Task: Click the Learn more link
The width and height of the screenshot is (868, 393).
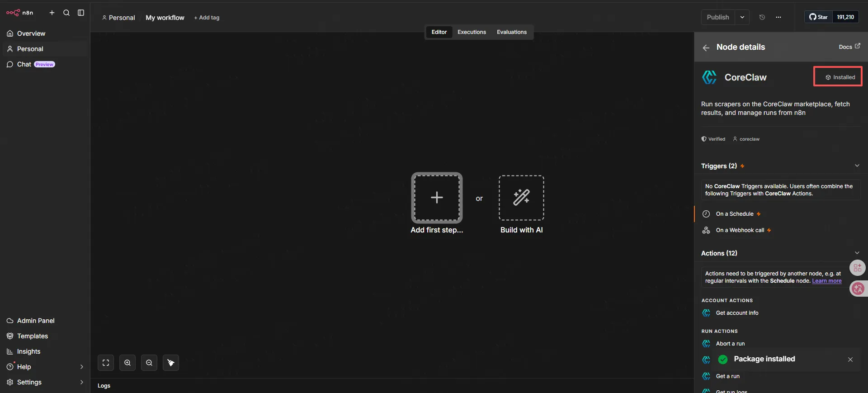Action: point(827,281)
